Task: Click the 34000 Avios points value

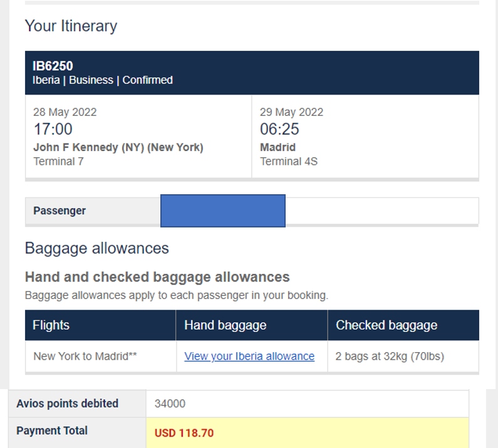Action: coord(170,404)
